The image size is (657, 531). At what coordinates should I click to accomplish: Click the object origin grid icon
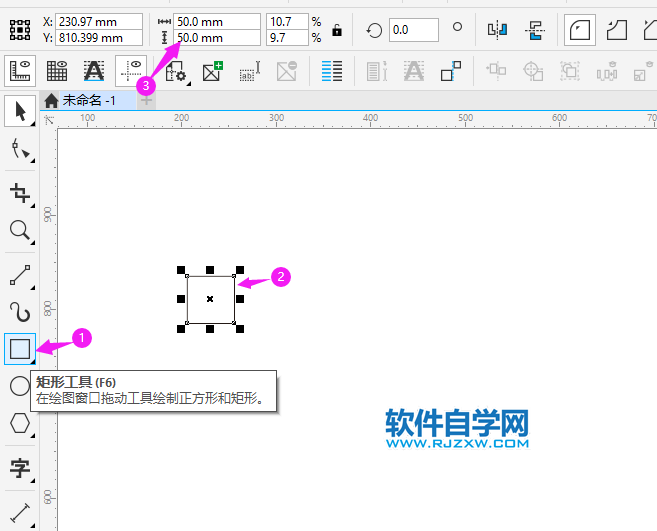[x=20, y=30]
